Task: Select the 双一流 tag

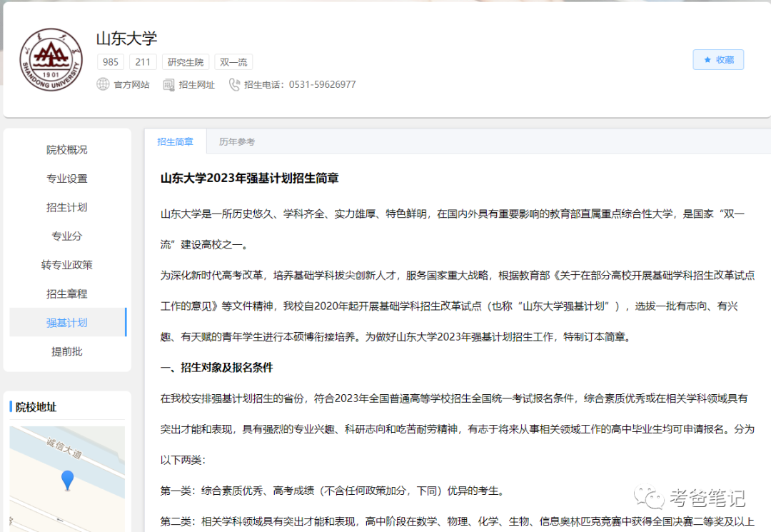Action: click(x=233, y=62)
